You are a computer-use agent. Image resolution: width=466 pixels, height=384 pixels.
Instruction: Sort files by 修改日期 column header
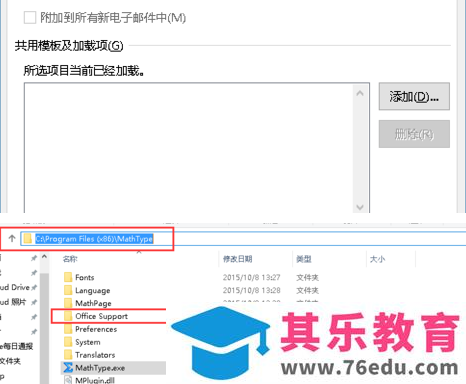click(x=237, y=259)
